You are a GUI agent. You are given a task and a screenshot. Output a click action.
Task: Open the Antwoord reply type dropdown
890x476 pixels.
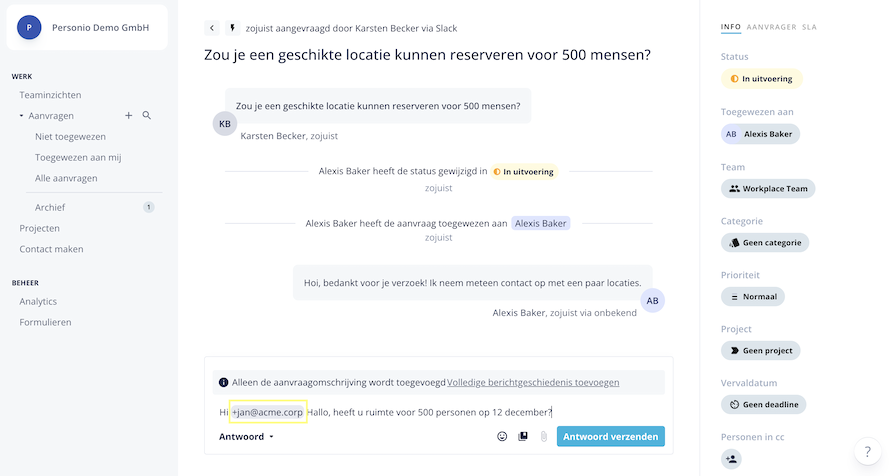pos(246,437)
